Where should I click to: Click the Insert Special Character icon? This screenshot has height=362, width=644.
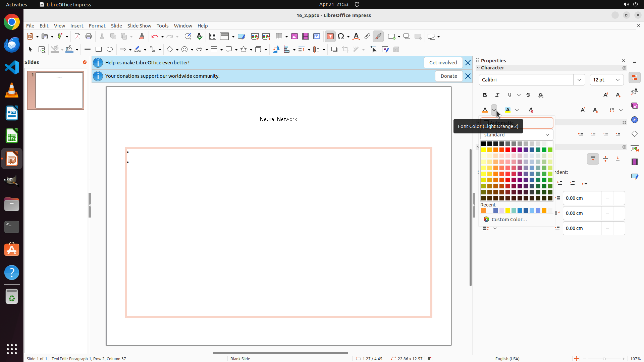(x=341, y=37)
